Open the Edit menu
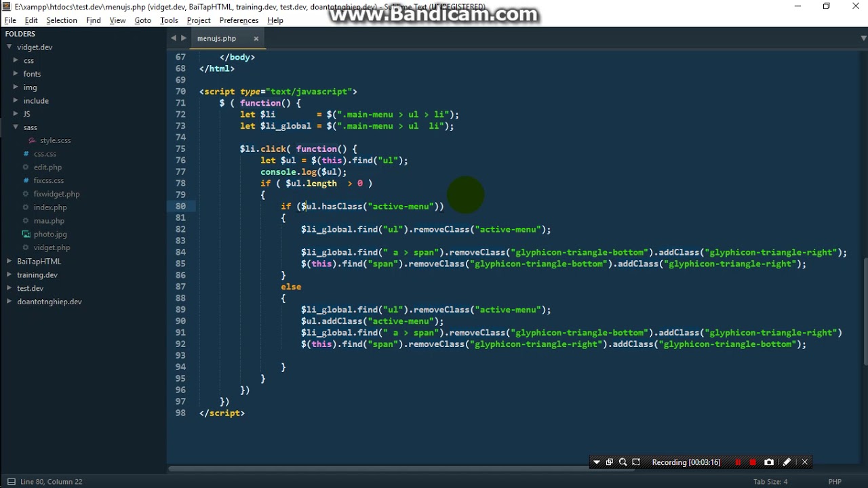Viewport: 868px width, 488px height. 31,20
